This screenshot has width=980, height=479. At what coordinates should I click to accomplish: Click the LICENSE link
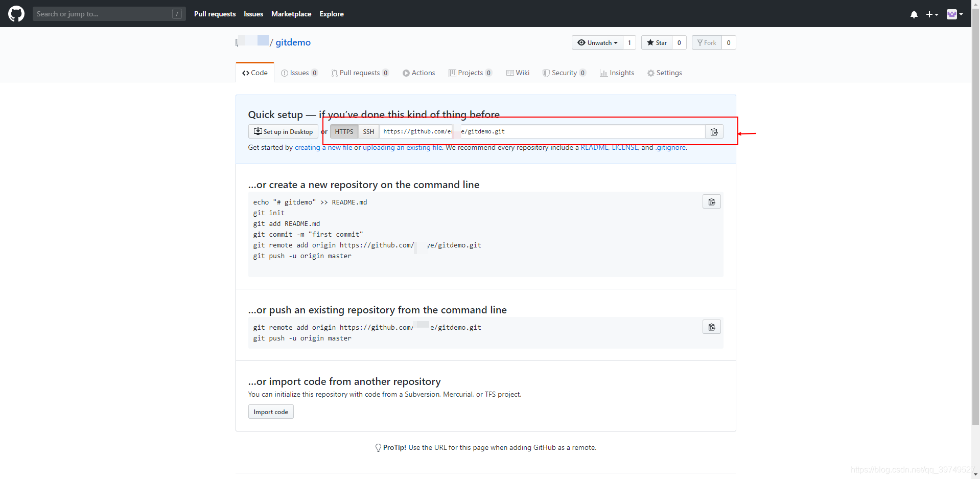tap(625, 147)
